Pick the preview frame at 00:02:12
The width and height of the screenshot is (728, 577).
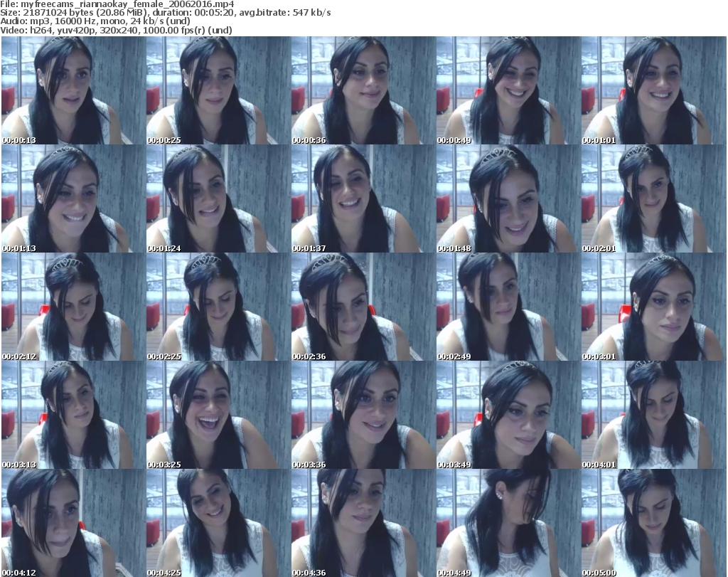coord(73,307)
